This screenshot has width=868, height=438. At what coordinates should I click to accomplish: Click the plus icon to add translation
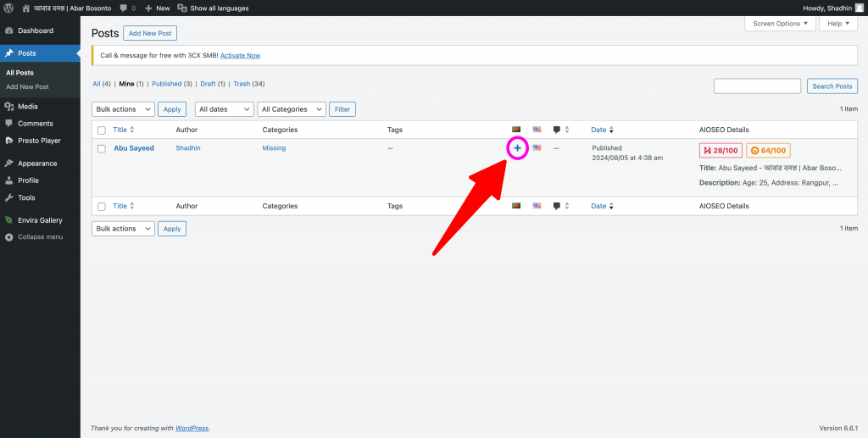coord(517,148)
